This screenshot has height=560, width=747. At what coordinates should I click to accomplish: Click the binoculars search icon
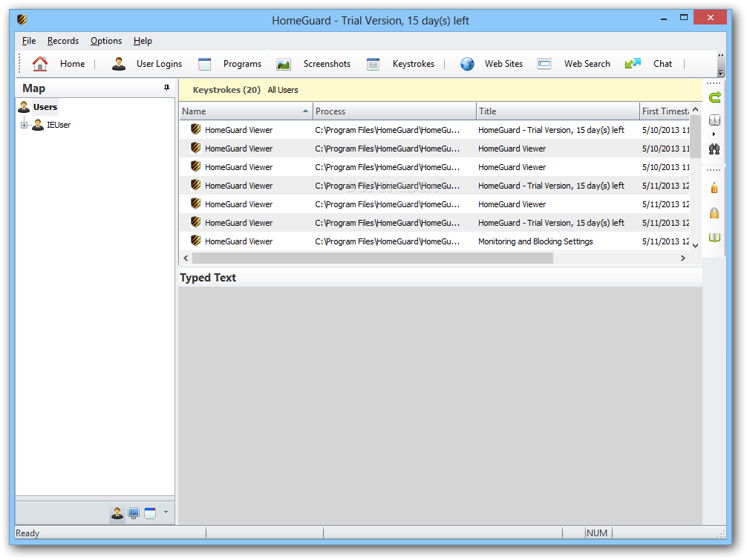pyautogui.click(x=714, y=149)
